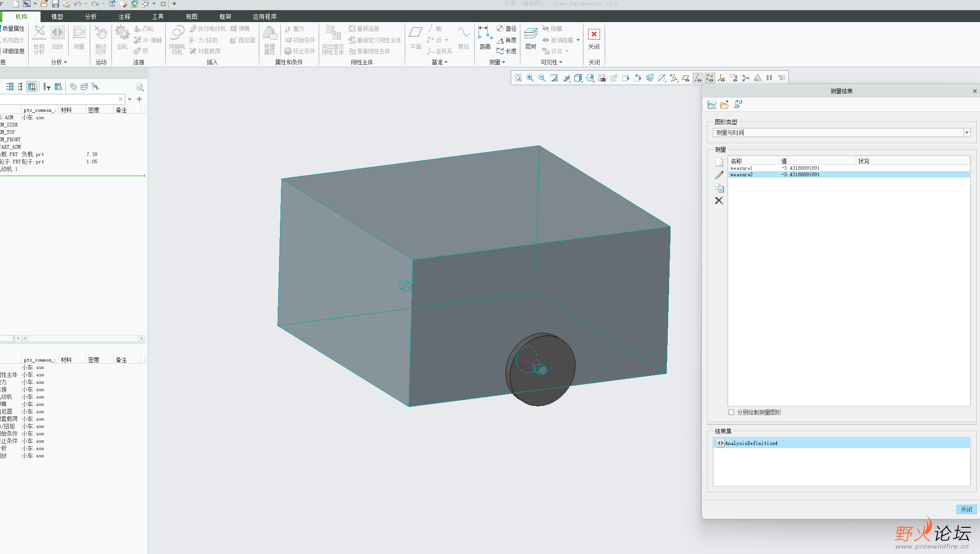Click the tree filter settings icon in model tree
This screenshot has height=554, width=980.
coord(47,87)
